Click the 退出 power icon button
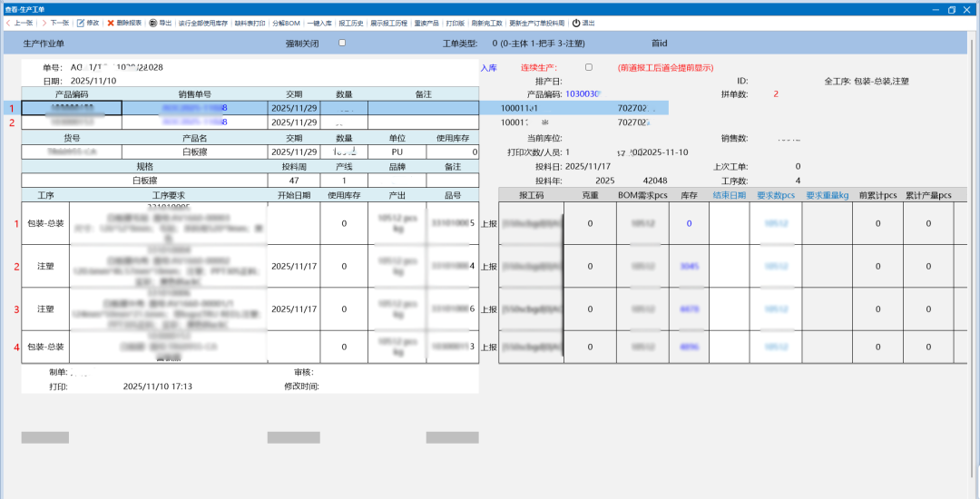Viewport: 980px width, 499px height. point(583,23)
